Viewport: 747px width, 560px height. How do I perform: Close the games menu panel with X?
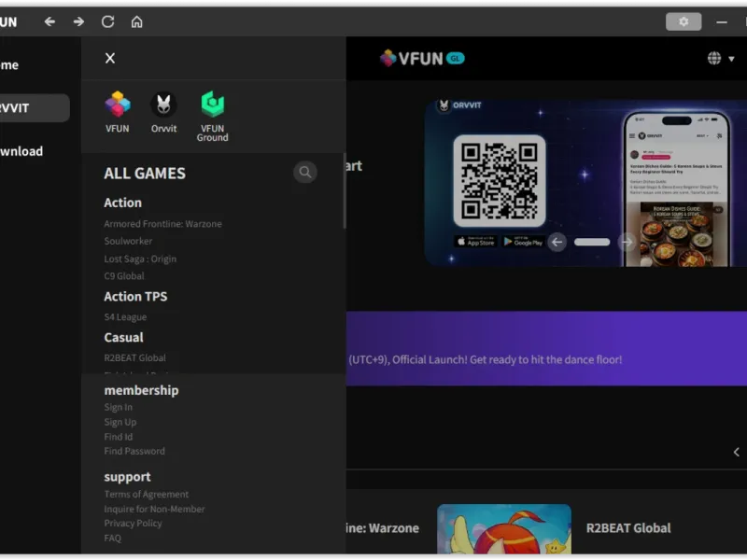pos(110,58)
